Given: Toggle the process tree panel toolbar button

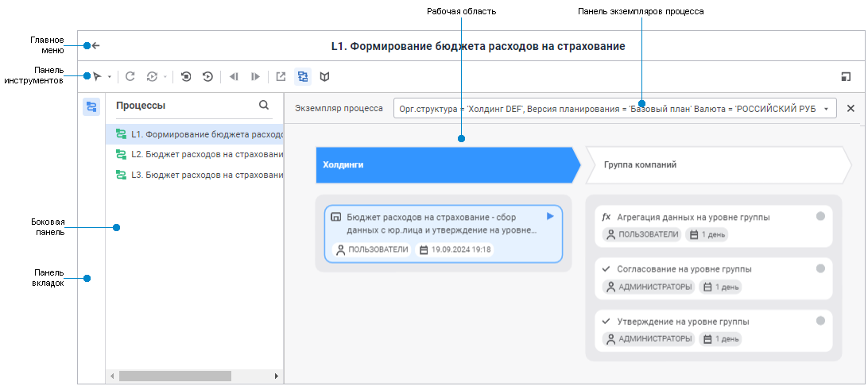Looking at the screenshot, I should point(303,77).
